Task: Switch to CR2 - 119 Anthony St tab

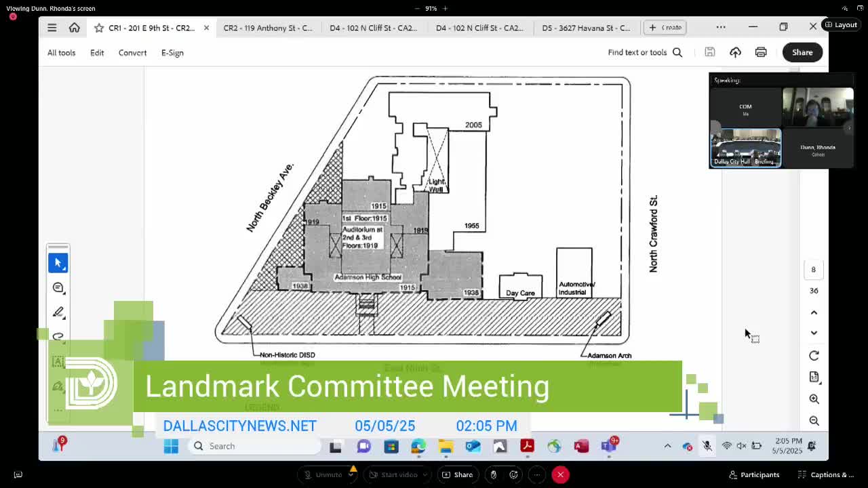Action: [268, 28]
